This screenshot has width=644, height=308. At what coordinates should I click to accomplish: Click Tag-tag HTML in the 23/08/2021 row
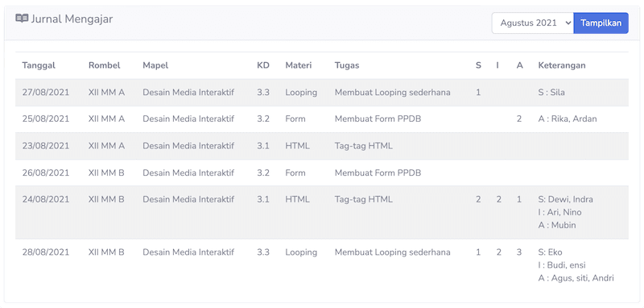click(364, 146)
